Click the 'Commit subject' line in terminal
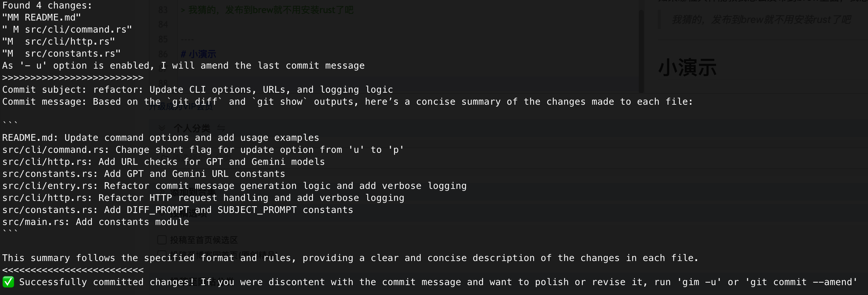 (x=197, y=89)
